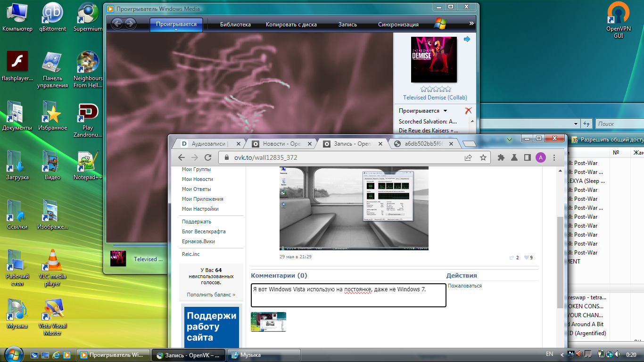Click the share page icon in address bar
This screenshot has width=644, height=362.
coord(468,157)
